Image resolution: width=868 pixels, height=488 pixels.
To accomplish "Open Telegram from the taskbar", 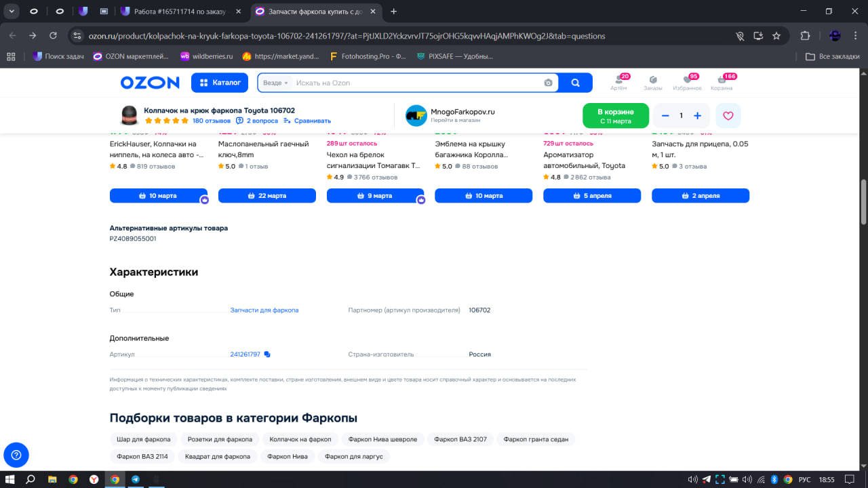I will click(136, 479).
